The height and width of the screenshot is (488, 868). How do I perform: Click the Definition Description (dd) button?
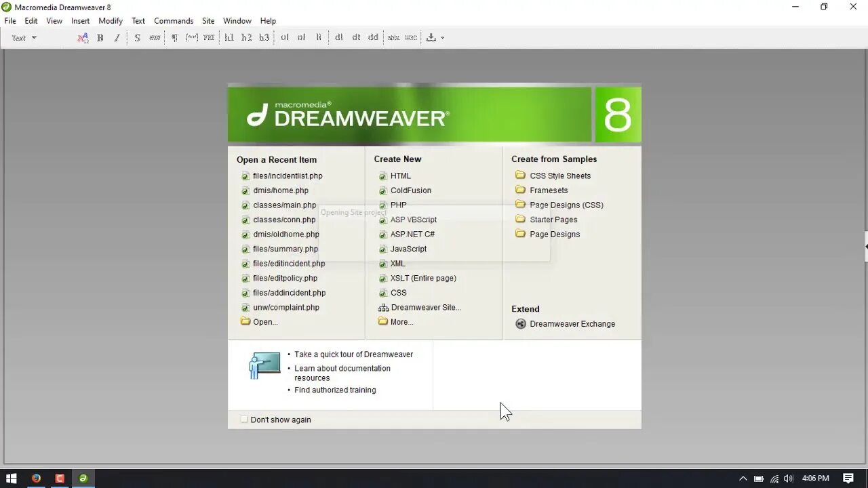point(373,38)
